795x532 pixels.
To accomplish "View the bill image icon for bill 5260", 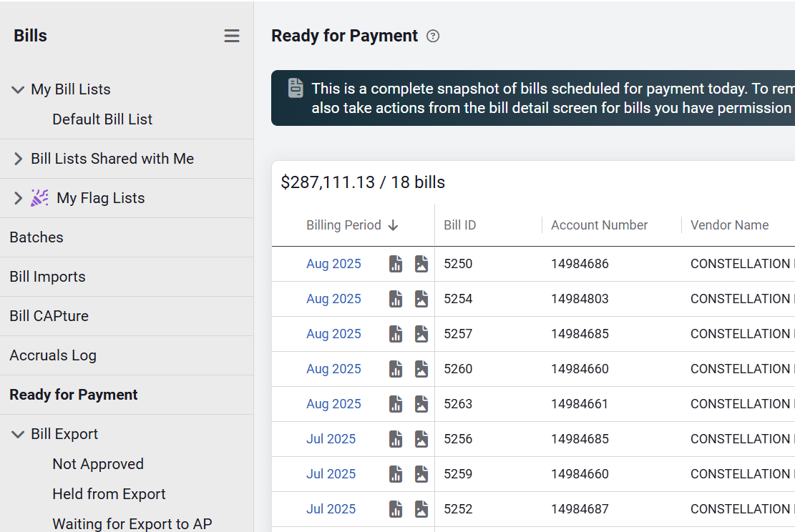I will tap(421, 369).
